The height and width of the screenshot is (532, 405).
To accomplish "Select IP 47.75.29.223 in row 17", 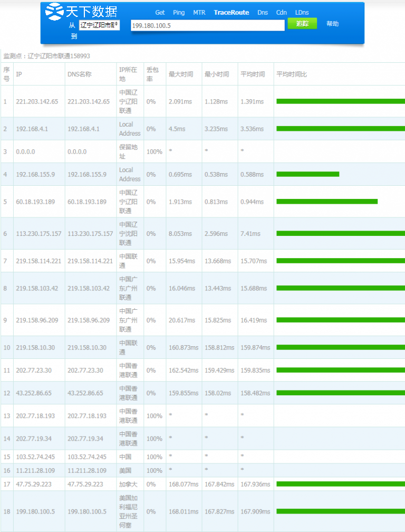I will point(33,484).
